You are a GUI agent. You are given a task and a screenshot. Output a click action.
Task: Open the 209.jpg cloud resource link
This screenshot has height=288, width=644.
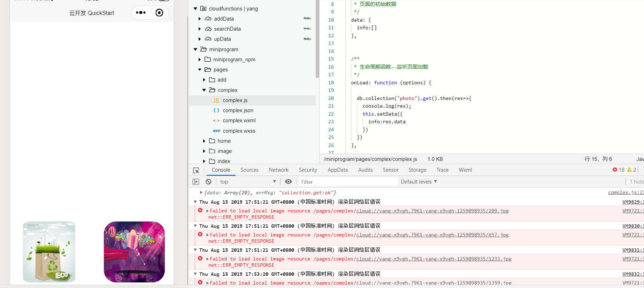point(432,211)
